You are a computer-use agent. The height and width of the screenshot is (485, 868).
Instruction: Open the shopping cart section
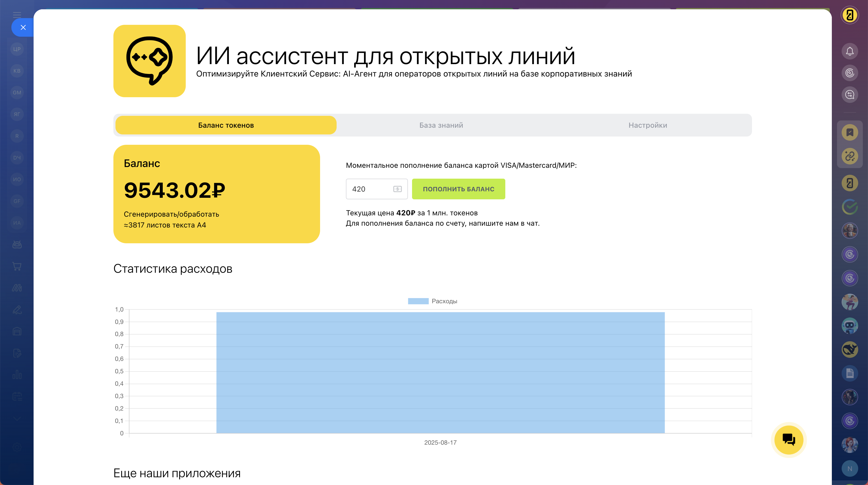(17, 266)
